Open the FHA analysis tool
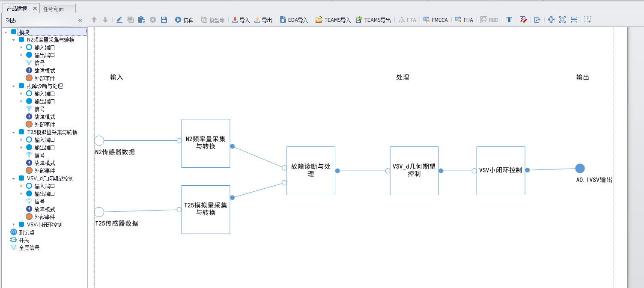 pos(464,20)
